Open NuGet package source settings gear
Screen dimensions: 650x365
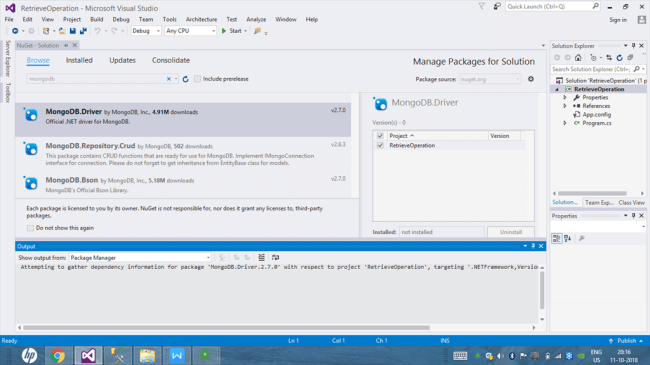pos(531,79)
